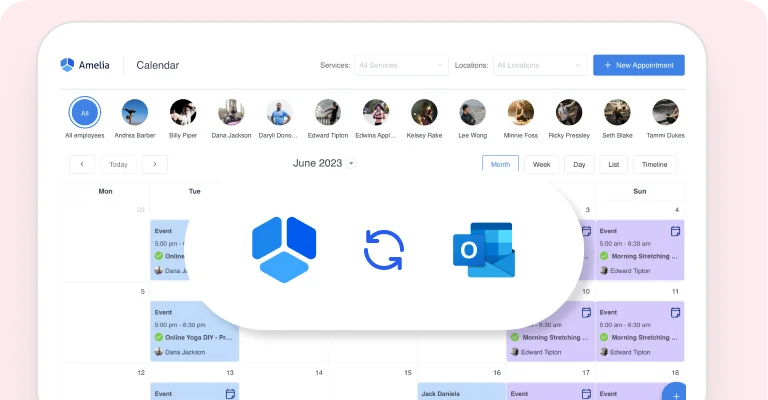Click green status check on June 11 event
The image size is (768, 400).
coord(604,337)
